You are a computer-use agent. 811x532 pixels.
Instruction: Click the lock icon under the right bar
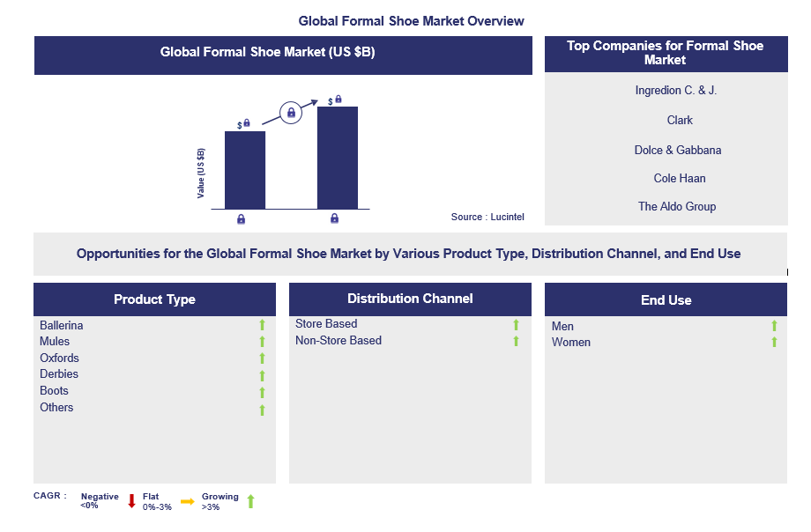pyautogui.click(x=335, y=218)
